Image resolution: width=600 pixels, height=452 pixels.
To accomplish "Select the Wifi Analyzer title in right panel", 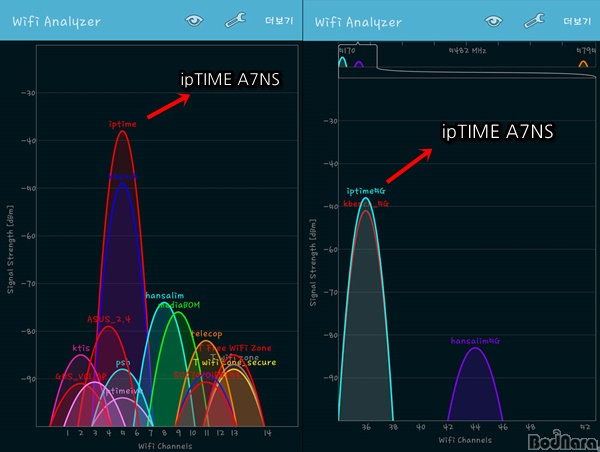I will point(358,22).
